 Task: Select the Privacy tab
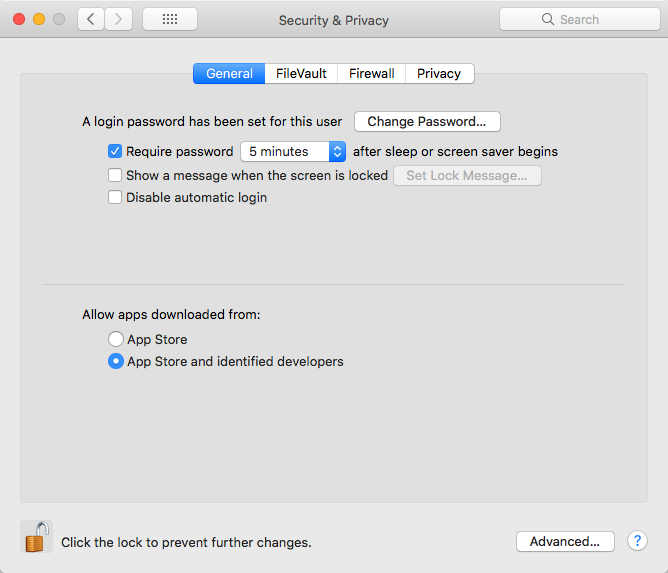coord(439,74)
